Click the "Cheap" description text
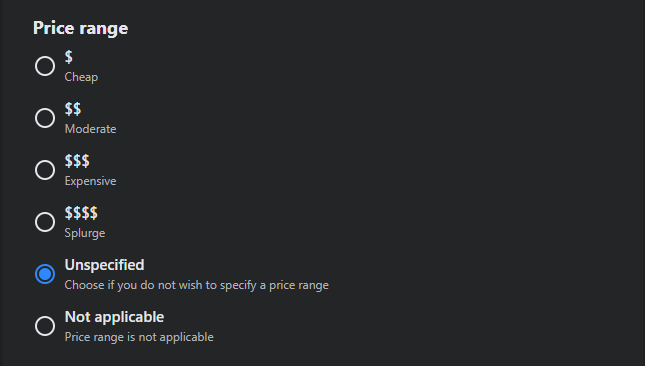This screenshot has height=366, width=645. [x=81, y=77]
